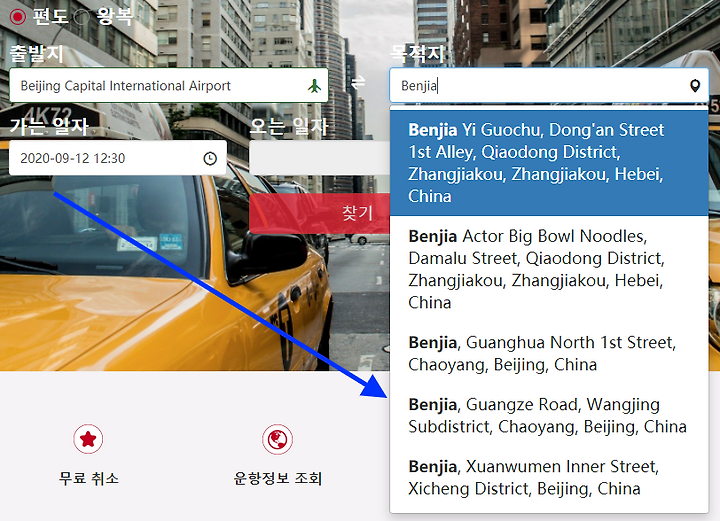Click the red 찾기 search button
The width and height of the screenshot is (720, 521).
[x=320, y=213]
